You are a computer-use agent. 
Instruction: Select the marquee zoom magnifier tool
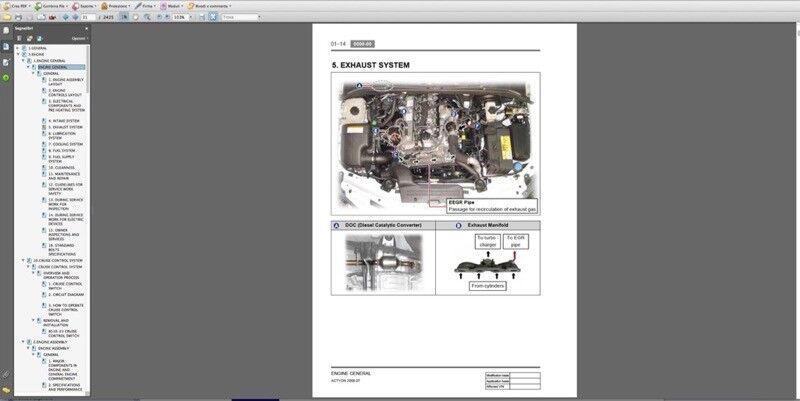(148, 17)
